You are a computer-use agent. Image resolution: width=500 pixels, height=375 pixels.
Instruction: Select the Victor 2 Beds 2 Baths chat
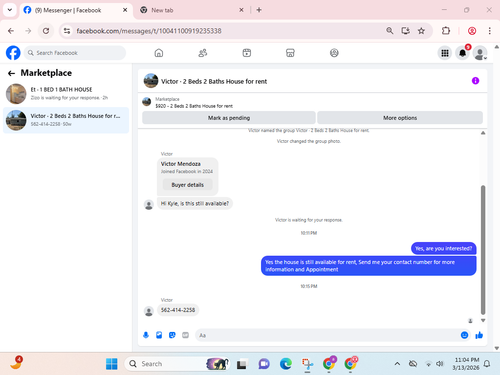tap(66, 120)
